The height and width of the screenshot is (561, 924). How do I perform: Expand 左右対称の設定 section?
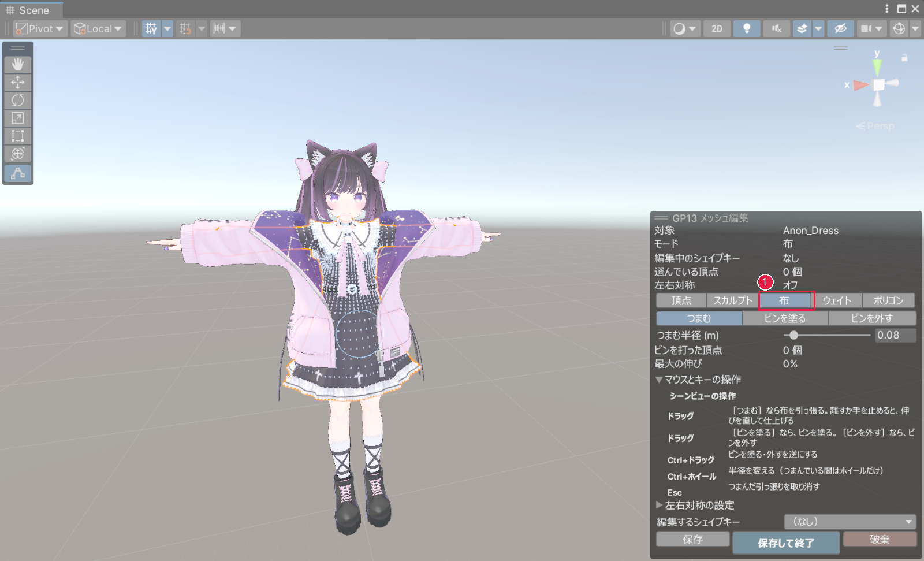[x=695, y=505]
